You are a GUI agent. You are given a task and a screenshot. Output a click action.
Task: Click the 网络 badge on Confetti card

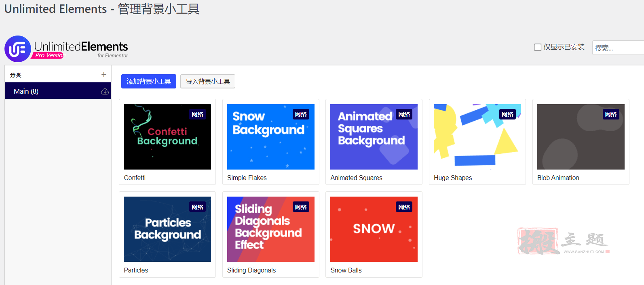pyautogui.click(x=198, y=114)
